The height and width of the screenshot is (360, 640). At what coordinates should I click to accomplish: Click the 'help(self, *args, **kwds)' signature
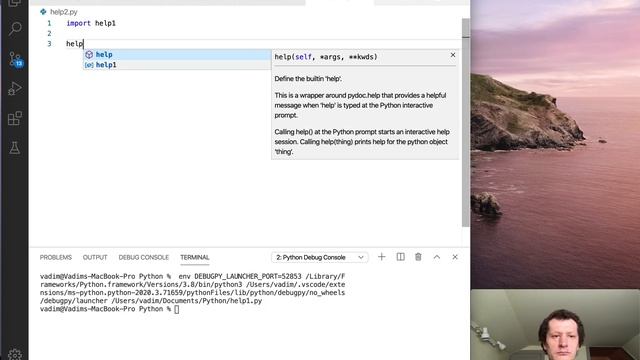point(326,57)
